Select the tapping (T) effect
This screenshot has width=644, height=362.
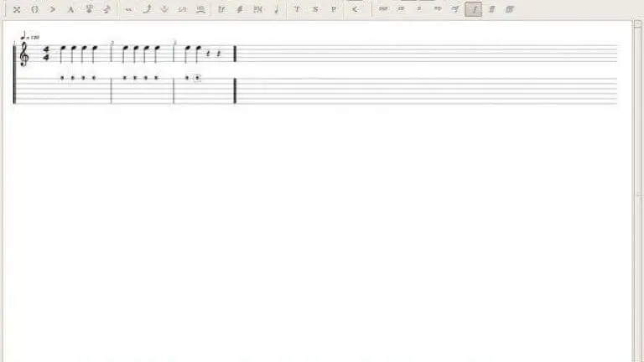tap(298, 9)
